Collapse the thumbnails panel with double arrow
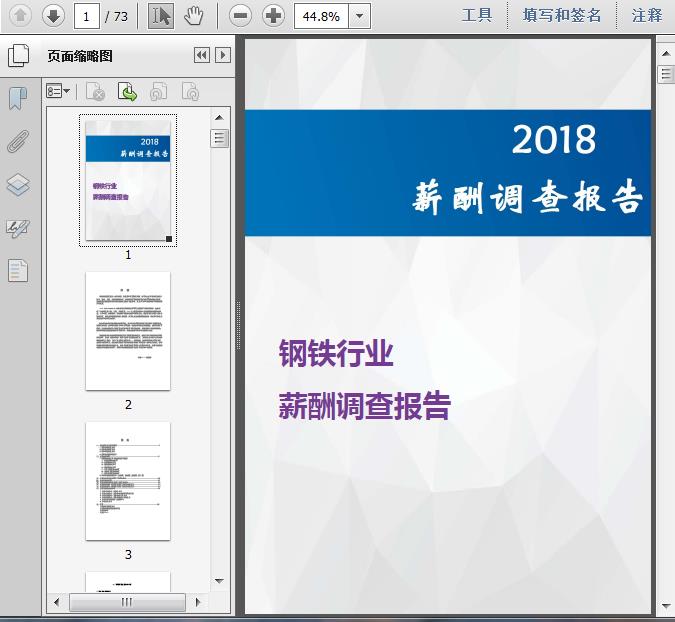The width and height of the screenshot is (675, 622). coord(202,55)
